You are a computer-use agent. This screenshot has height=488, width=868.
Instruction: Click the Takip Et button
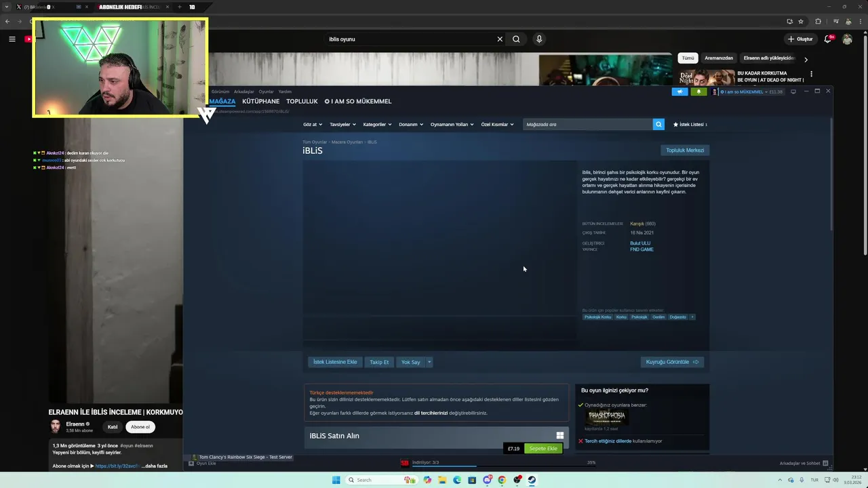point(379,362)
